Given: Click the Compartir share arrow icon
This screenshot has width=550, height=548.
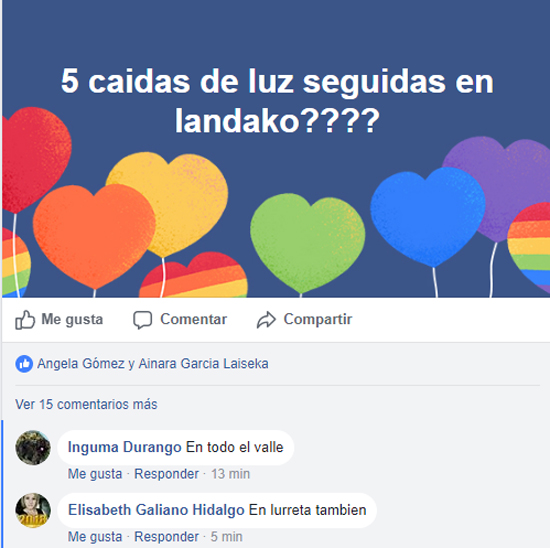Looking at the screenshot, I should click(x=266, y=320).
